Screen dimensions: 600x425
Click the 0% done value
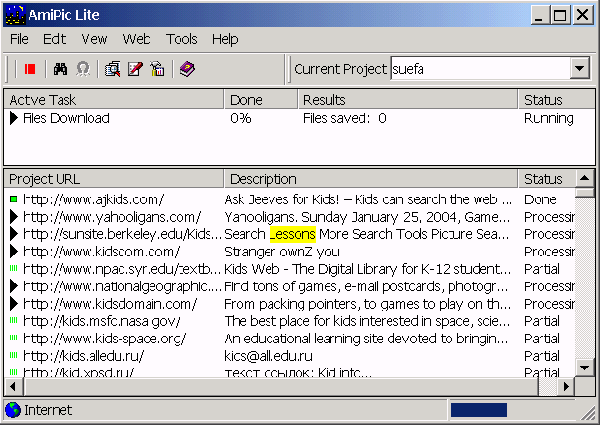[241, 118]
